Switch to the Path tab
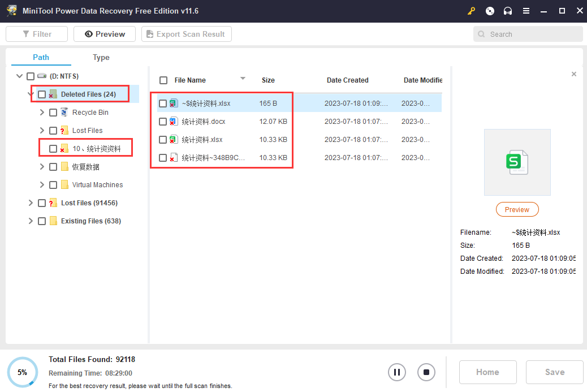Viewport: 587px width, 392px height. 41,57
